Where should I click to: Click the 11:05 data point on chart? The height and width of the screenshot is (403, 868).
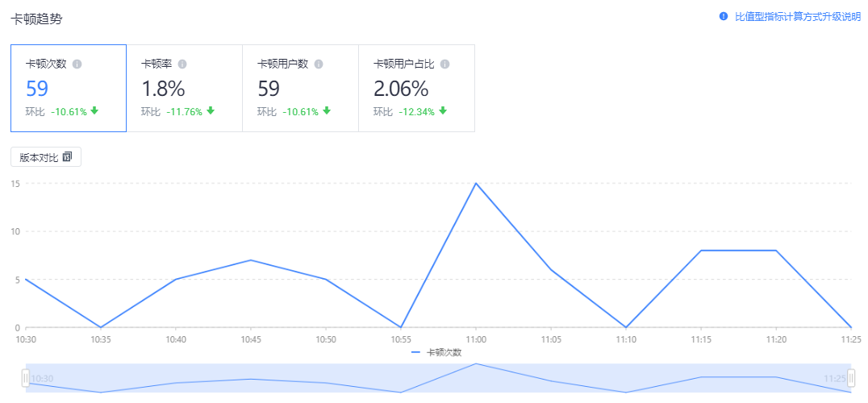551,270
